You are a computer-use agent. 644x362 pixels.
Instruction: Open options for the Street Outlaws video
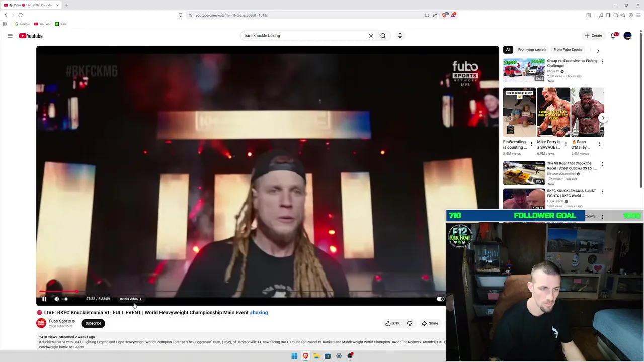[x=602, y=164]
